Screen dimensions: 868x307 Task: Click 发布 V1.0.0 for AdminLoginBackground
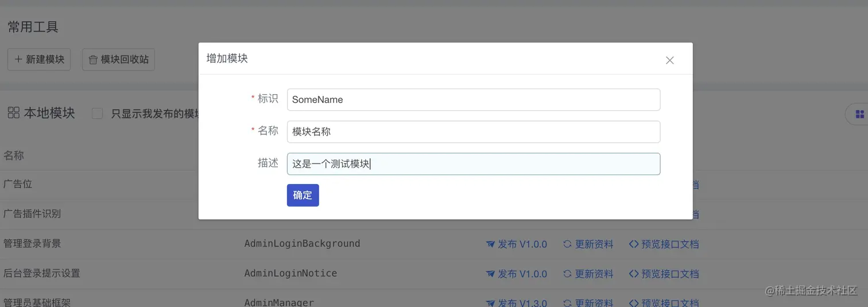tap(516, 244)
